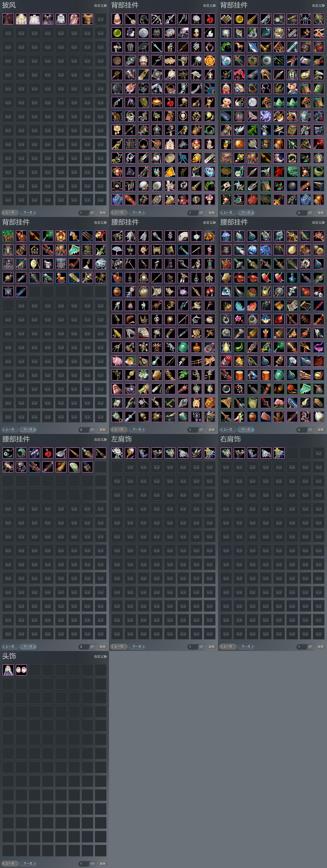This screenshot has height=868, width=327.
Task: Click the red candied-fruit skewer in 腰部挂件 page 2
Action: (x=319, y=305)
